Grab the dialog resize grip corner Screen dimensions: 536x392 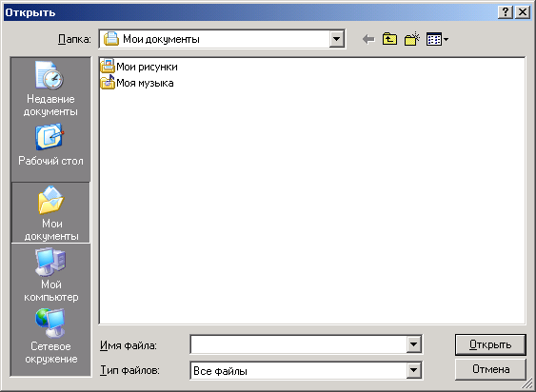pyautogui.click(x=528, y=384)
